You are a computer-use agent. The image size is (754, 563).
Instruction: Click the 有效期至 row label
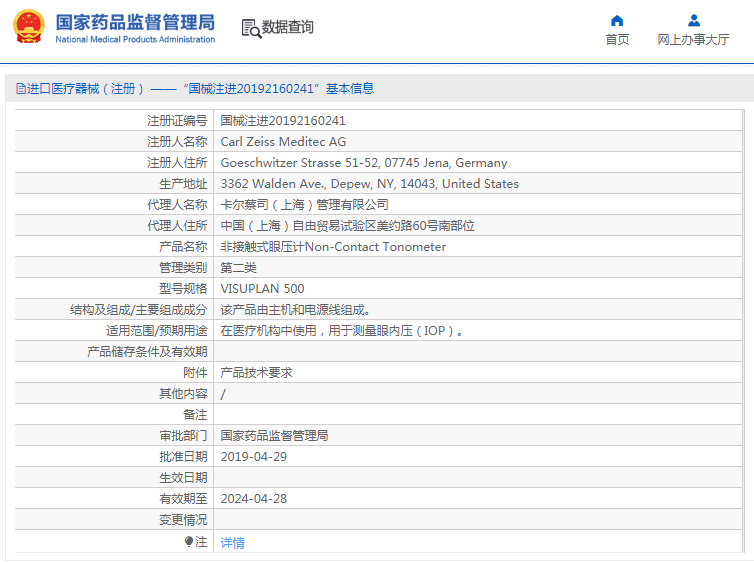click(183, 499)
